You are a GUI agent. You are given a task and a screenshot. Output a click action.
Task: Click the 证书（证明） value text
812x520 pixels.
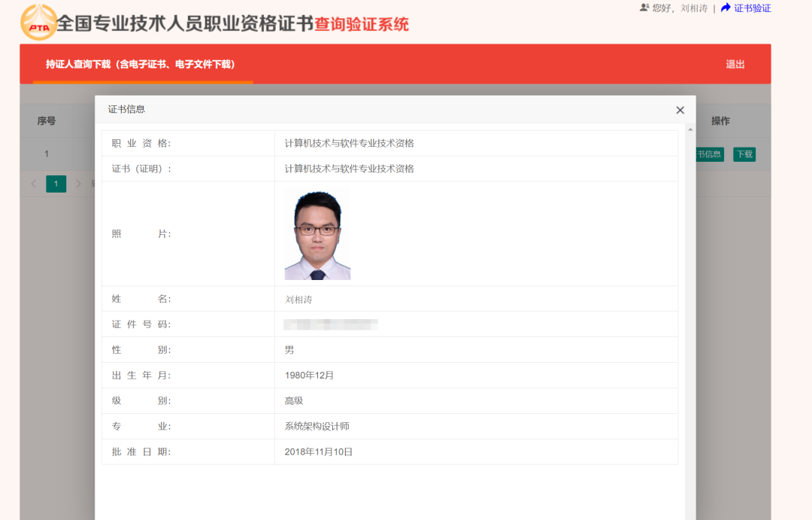[x=349, y=169]
